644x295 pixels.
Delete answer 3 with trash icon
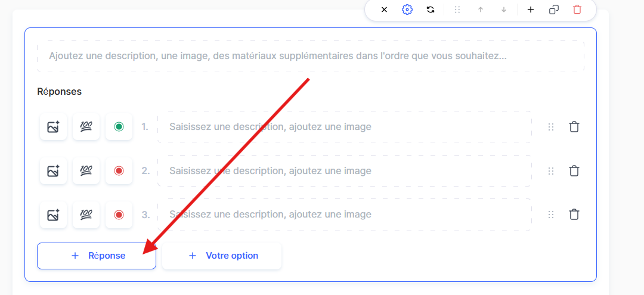574,215
